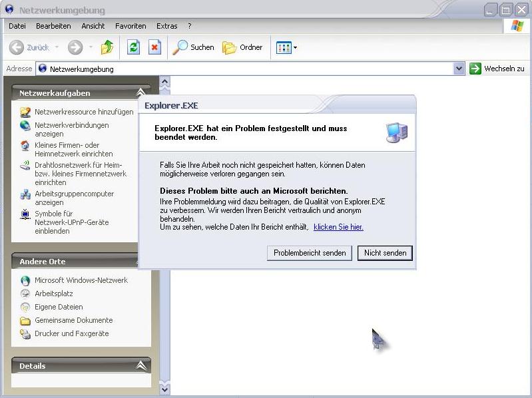Collapse the Netzwerkaufgaben panel

[x=140, y=93]
